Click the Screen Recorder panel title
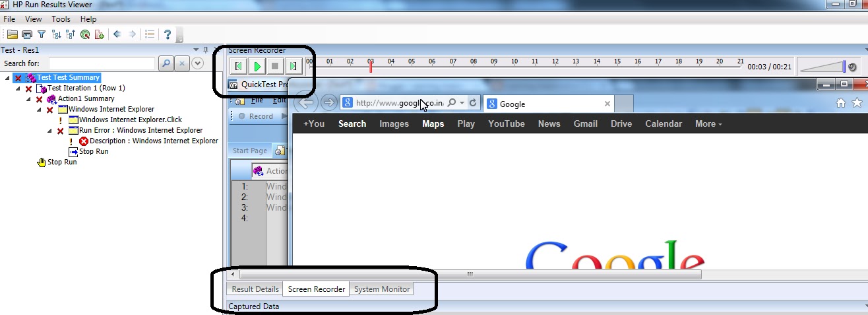The height and width of the screenshot is (315, 868). 257,50
